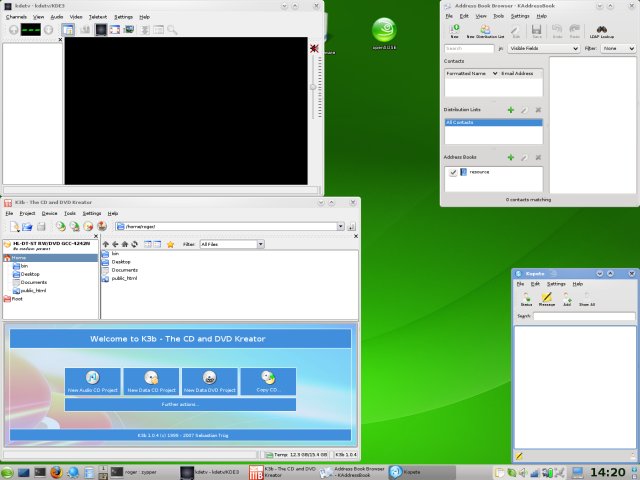The height and width of the screenshot is (480, 640).
Task: Click Documents folder in K3b file list
Action: click(124, 270)
